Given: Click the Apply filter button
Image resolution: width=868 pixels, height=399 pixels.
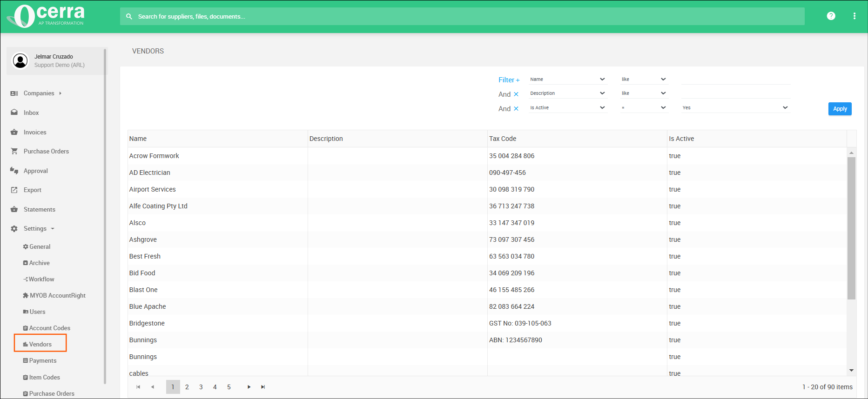Looking at the screenshot, I should click(x=840, y=109).
